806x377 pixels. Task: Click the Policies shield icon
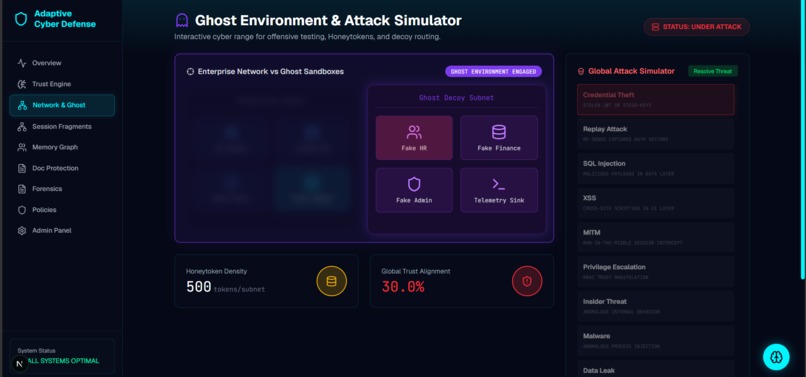coord(22,210)
